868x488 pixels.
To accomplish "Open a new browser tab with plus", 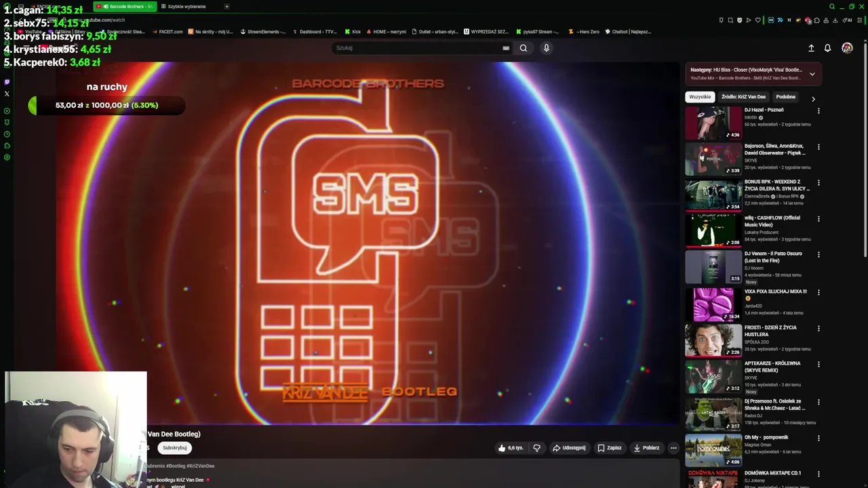I will click(x=226, y=6).
